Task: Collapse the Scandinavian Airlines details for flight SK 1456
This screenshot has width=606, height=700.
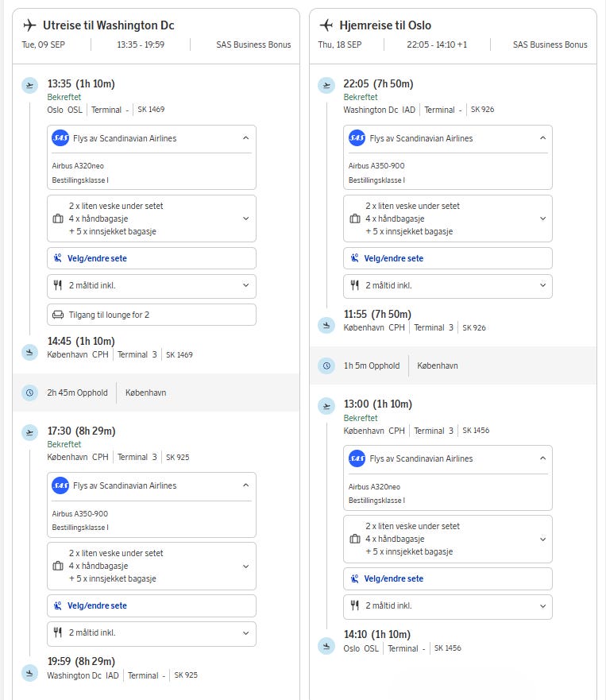Action: tap(542, 458)
